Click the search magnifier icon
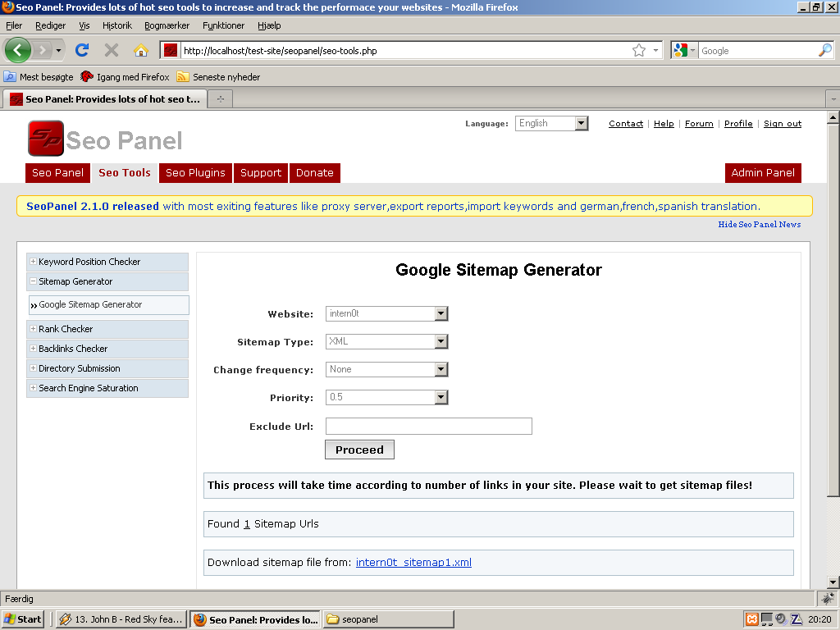The width and height of the screenshot is (840, 630). (x=825, y=50)
